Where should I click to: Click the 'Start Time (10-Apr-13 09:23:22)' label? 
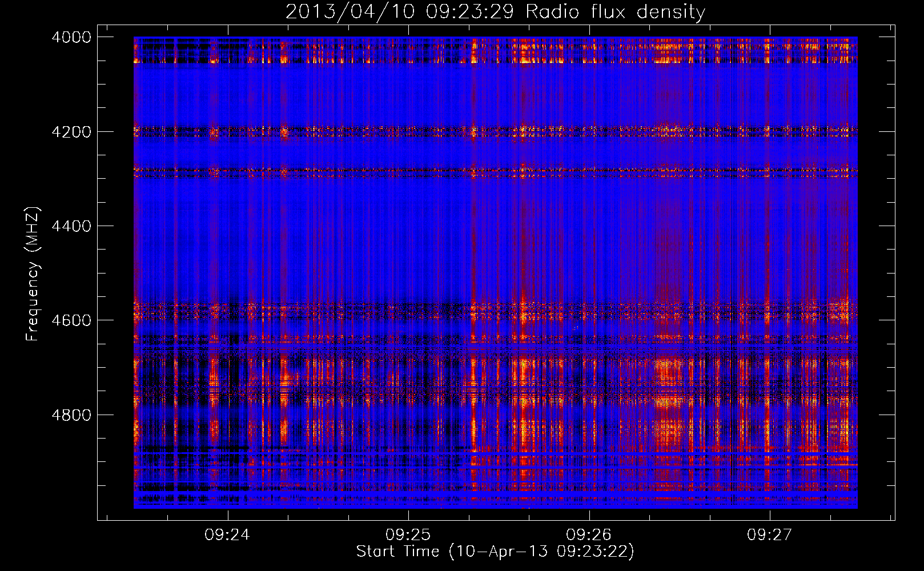pyautogui.click(x=495, y=552)
